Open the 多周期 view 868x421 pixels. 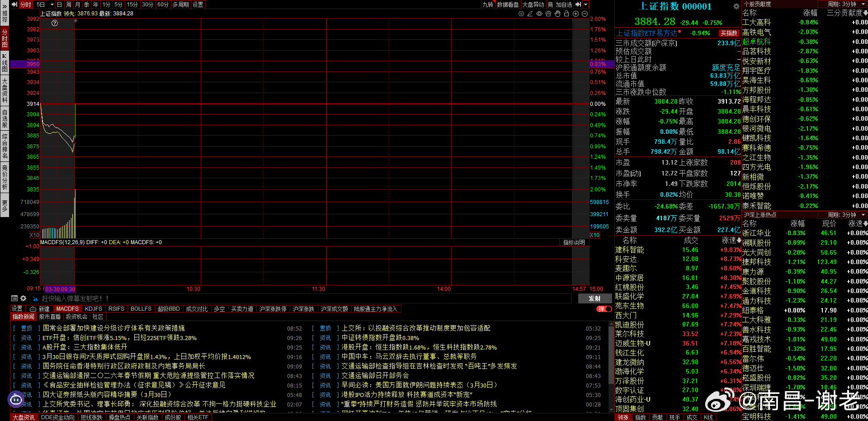coord(181,5)
